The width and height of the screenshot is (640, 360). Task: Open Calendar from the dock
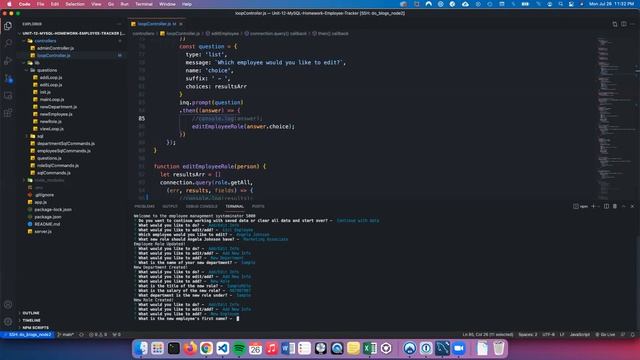tap(255, 348)
